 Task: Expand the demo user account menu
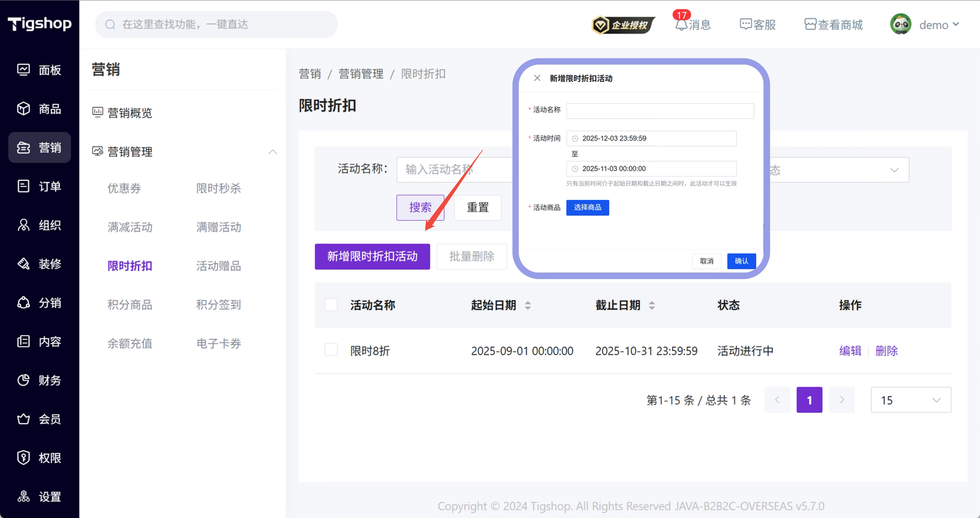(925, 25)
